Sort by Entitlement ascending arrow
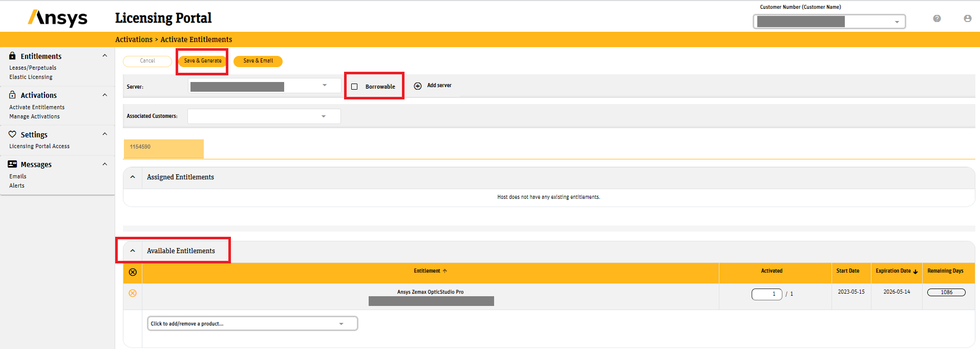This screenshot has width=980, height=349. 445,271
